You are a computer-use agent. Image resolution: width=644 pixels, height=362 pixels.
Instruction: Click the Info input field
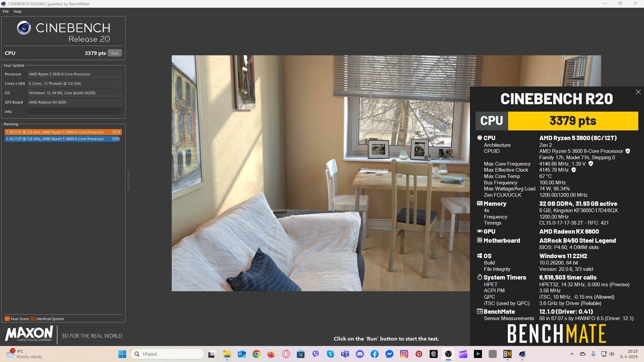coord(74,112)
